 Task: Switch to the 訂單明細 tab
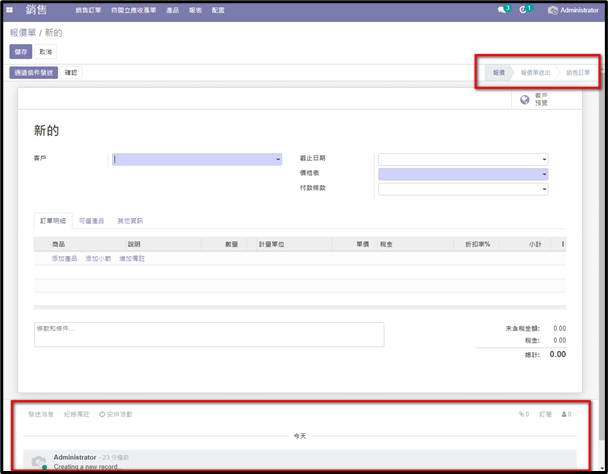coord(53,221)
